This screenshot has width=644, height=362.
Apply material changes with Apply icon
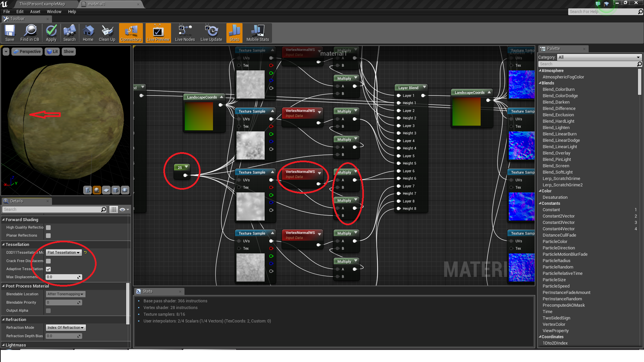(51, 33)
